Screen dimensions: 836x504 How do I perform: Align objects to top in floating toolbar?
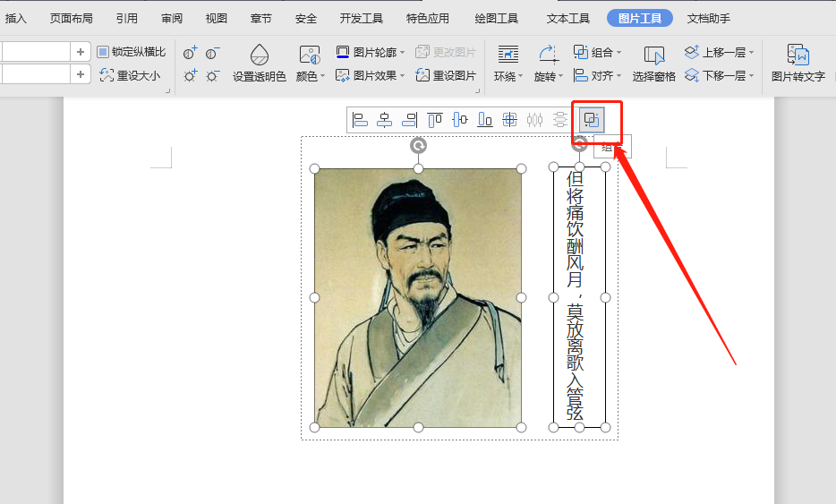tap(434, 120)
